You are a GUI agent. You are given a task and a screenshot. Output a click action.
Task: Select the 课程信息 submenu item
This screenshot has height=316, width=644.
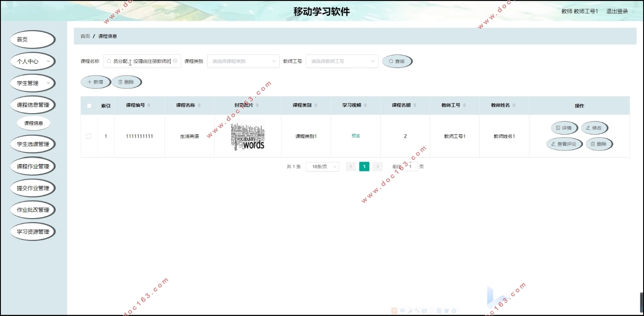click(34, 123)
